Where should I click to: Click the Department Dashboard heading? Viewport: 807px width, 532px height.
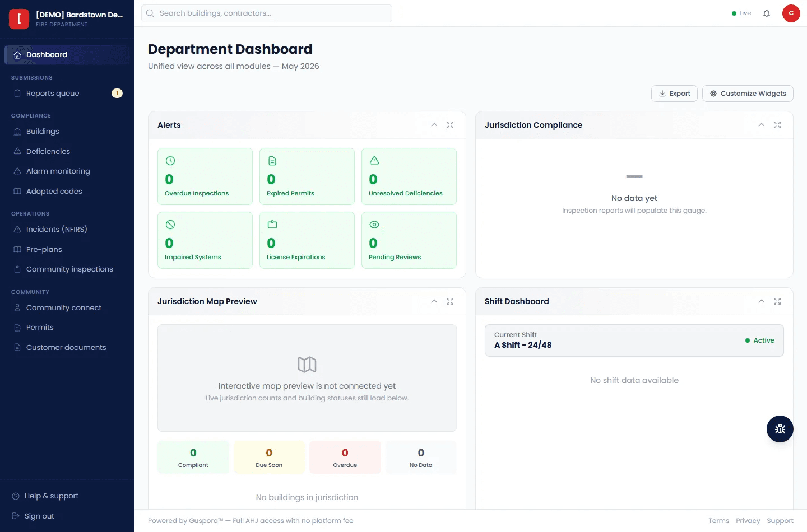point(230,49)
